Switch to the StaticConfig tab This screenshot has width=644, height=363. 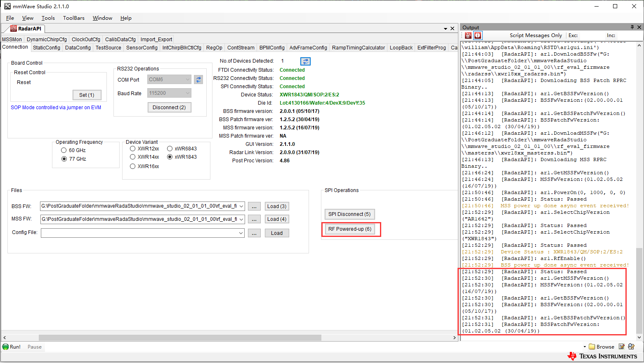click(x=47, y=48)
